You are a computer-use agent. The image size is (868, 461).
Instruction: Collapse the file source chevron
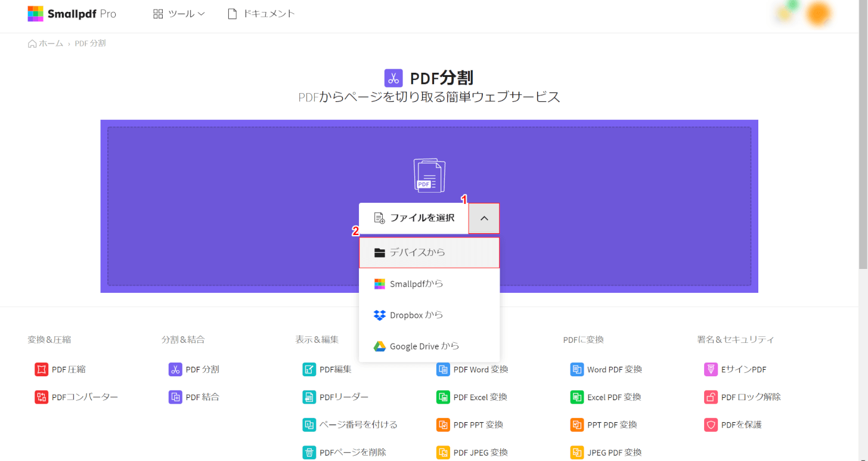(x=484, y=218)
